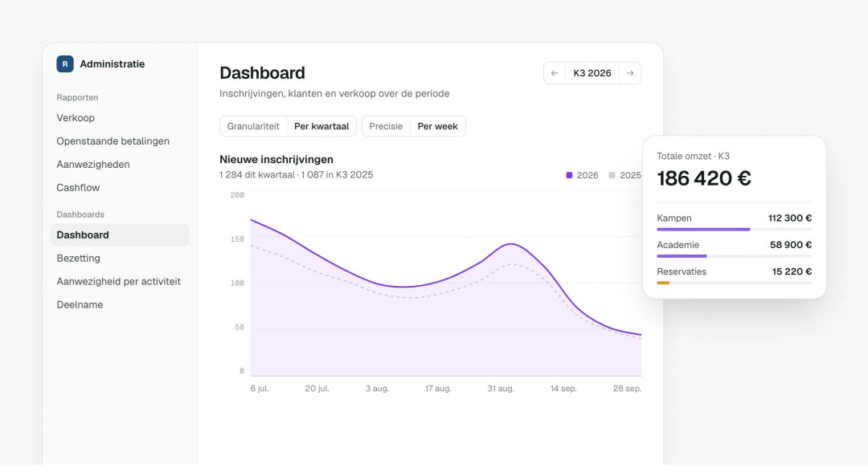Toggle the 2025 gray legend marker

pos(612,175)
